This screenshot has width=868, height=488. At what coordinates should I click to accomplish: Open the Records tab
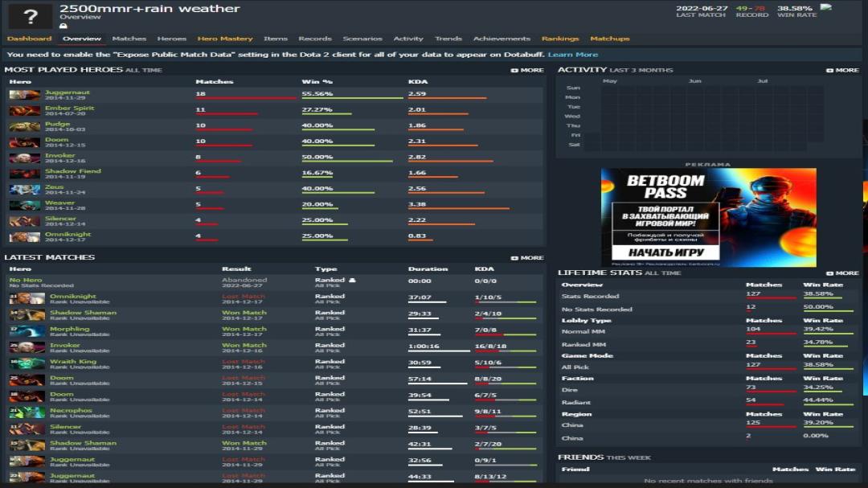pyautogui.click(x=315, y=39)
